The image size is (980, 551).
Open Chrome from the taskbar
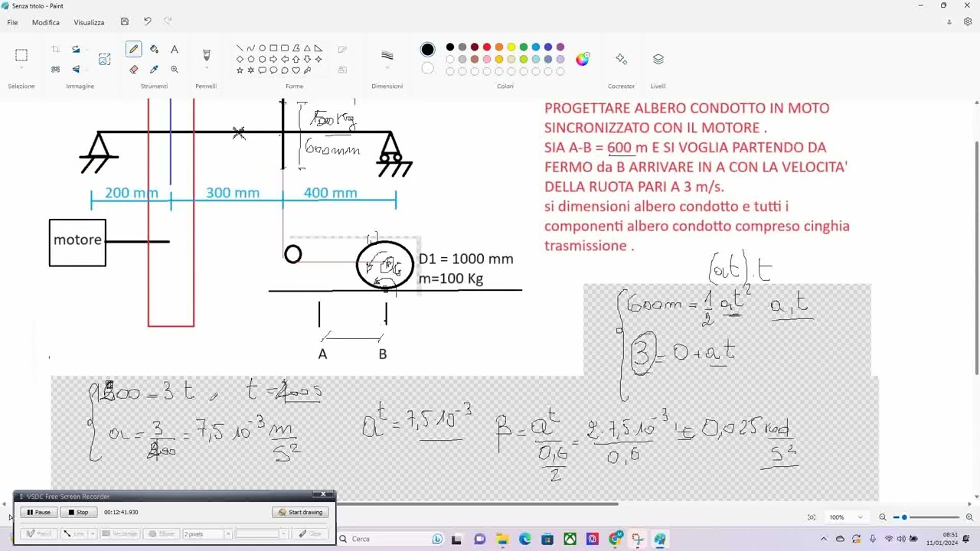coord(615,540)
